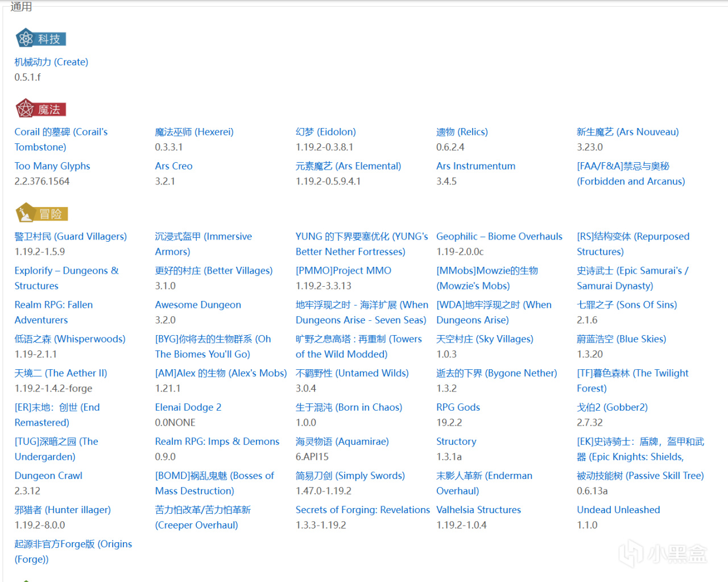Open the 天空村庄 (Sky Villages) link
This screenshot has width=728, height=582.
[x=485, y=339]
